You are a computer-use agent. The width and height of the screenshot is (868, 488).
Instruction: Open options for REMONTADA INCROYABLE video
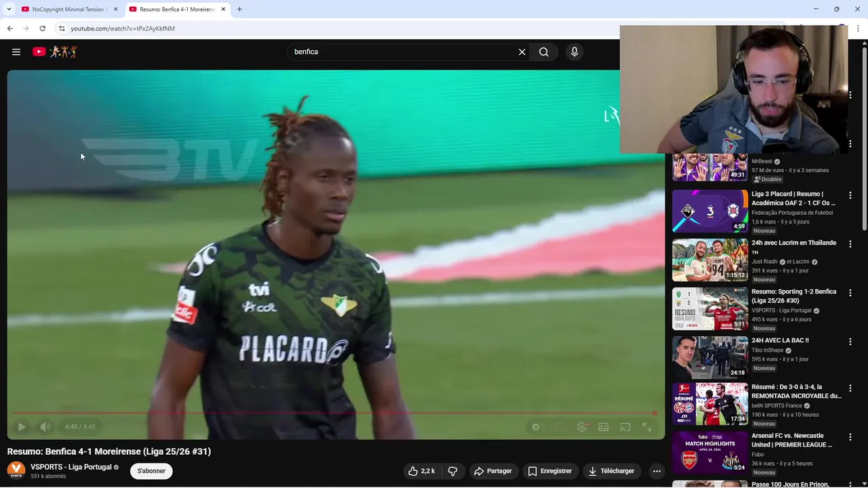(x=850, y=388)
